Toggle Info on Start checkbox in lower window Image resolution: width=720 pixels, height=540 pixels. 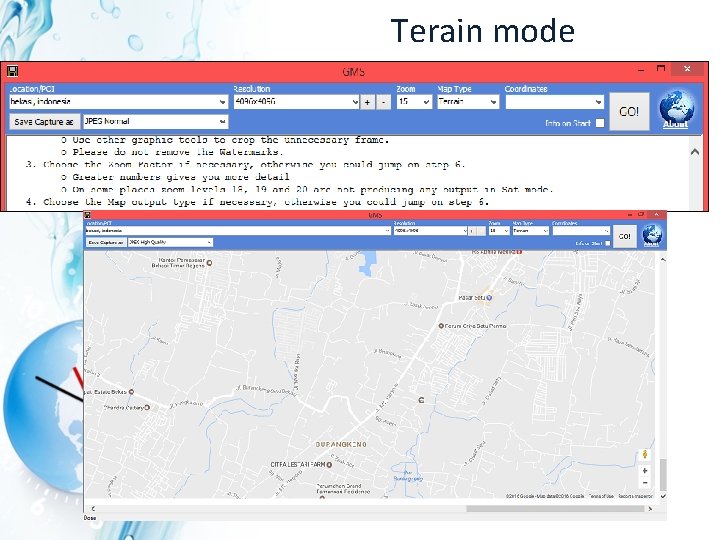pyautogui.click(x=608, y=243)
